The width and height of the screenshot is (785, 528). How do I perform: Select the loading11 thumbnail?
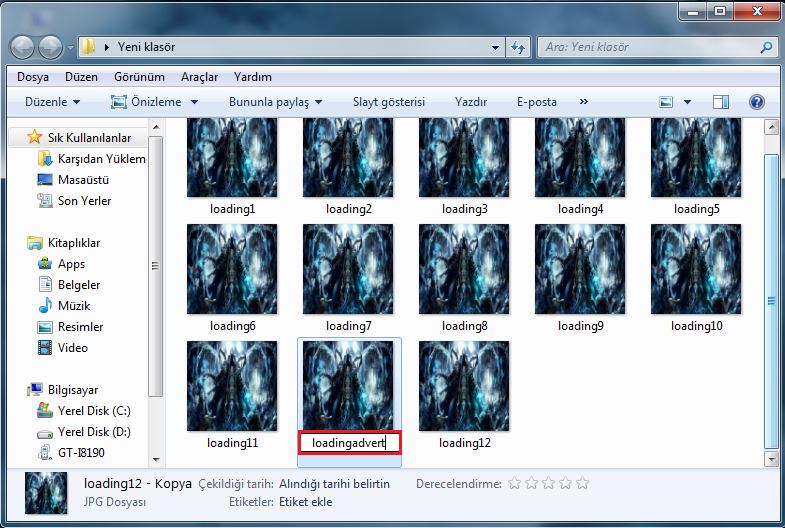(x=232, y=386)
